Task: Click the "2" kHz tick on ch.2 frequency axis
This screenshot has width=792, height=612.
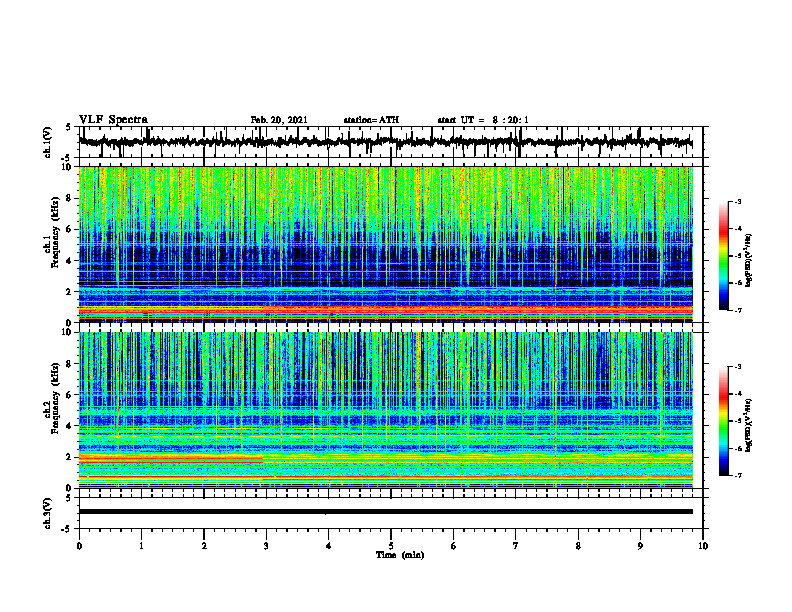Action: tap(70, 457)
